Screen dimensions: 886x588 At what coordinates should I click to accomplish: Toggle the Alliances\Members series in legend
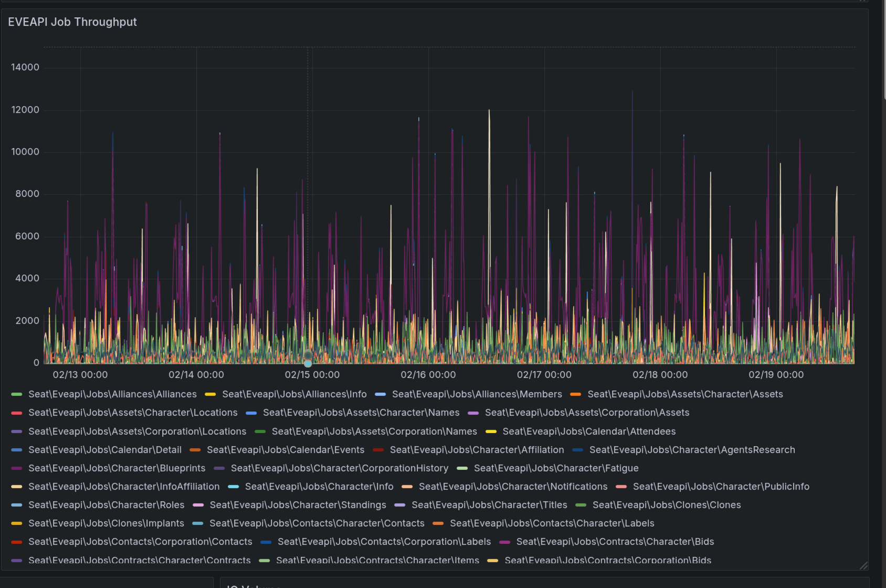coord(477,394)
